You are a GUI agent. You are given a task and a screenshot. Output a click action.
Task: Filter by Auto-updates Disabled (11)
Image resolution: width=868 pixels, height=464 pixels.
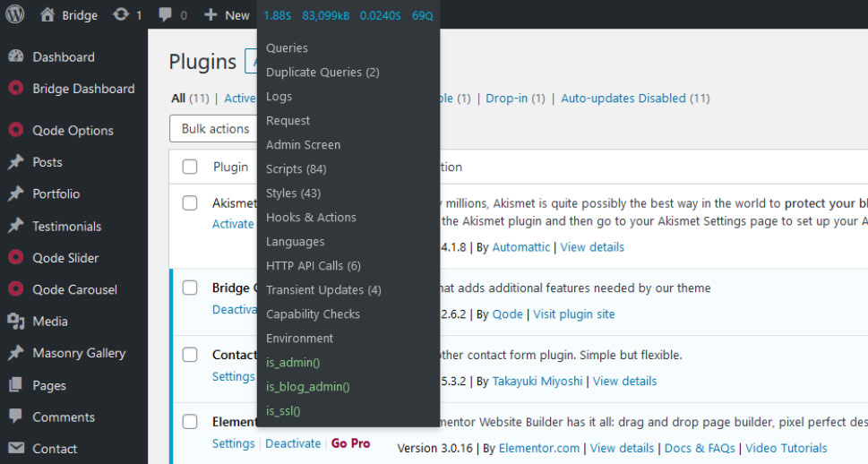[635, 98]
